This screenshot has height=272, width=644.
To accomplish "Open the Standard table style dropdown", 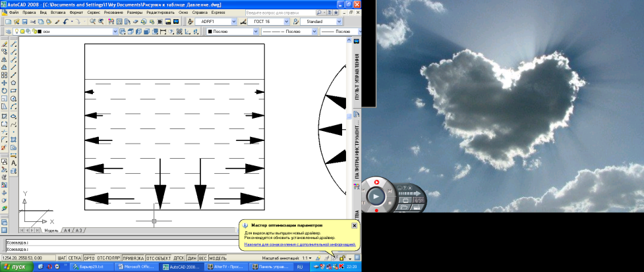I will click(339, 21).
